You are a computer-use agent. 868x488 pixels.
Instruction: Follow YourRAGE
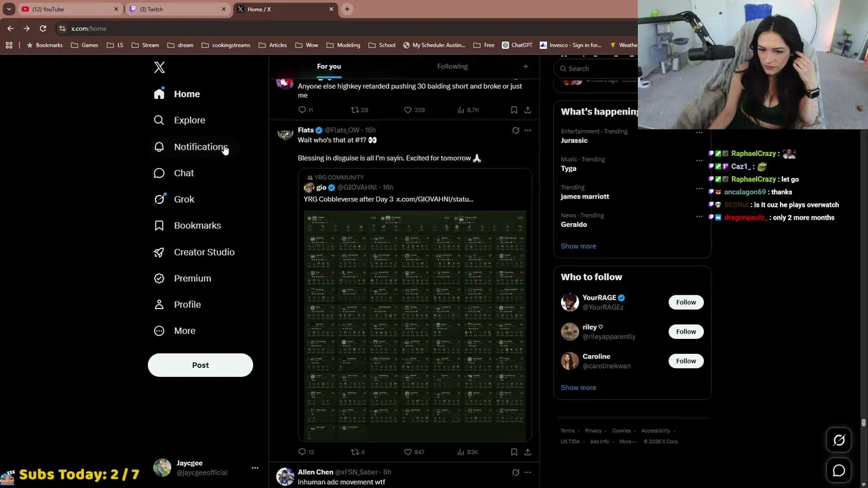pos(686,302)
